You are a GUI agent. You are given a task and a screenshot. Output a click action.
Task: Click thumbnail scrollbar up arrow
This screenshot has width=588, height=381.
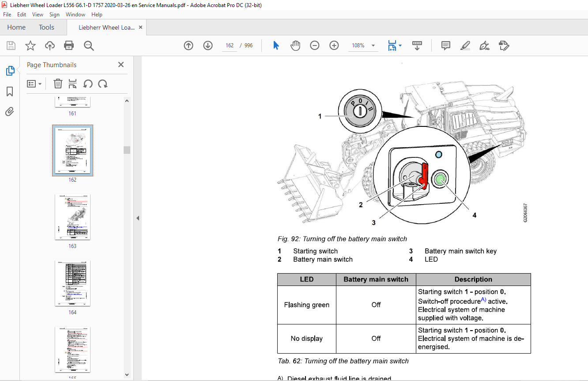click(127, 101)
